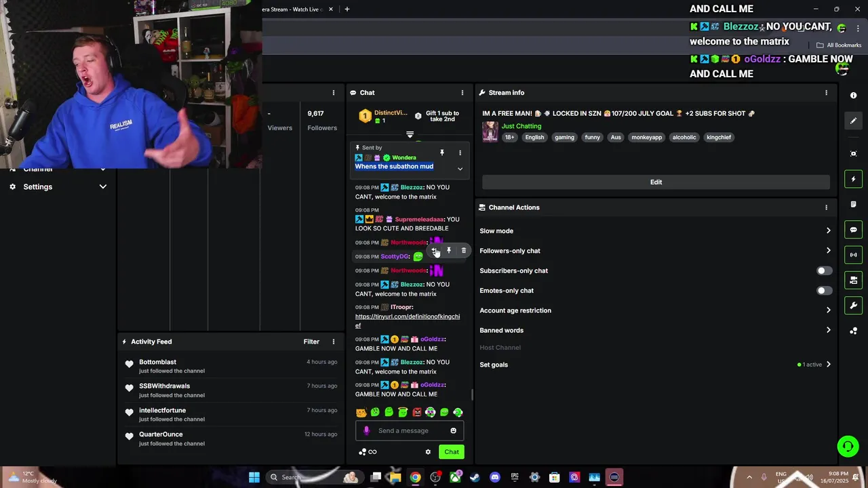Select the monkeyapp stream tag
The height and width of the screenshot is (488, 868).
[646, 137]
